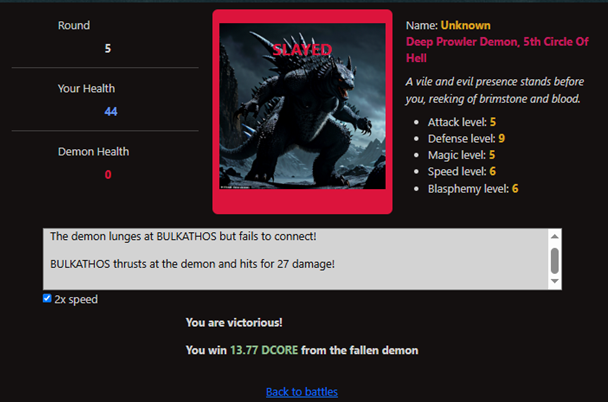Click Demon Health value 0
Image resolution: width=608 pixels, height=402 pixels.
coord(108,175)
